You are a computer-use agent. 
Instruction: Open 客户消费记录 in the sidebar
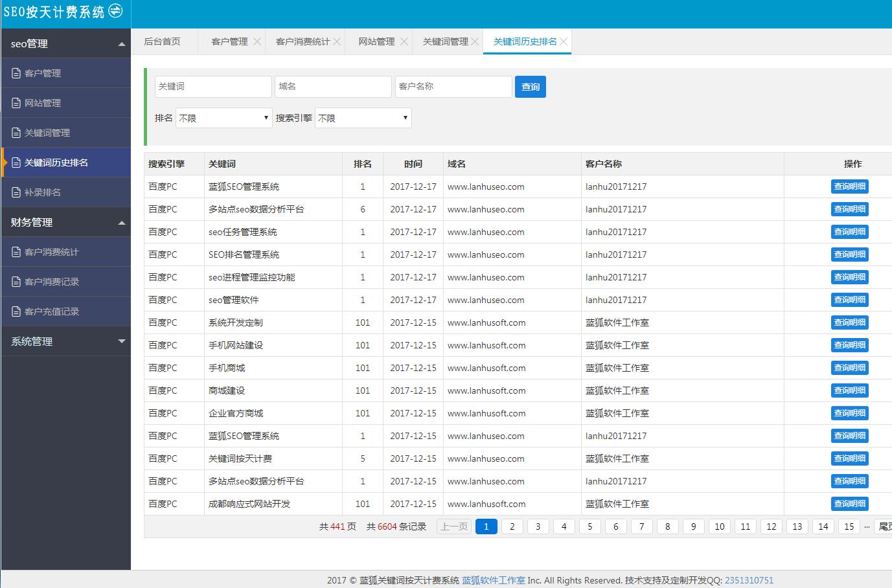[x=66, y=282]
